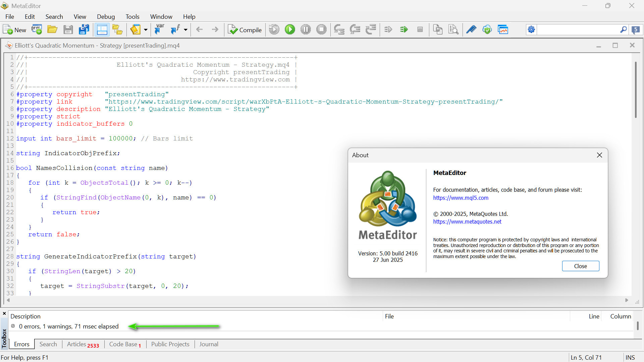Open the https://www.mql5.com link
Screen dimensions: 644x362
(x=461, y=198)
